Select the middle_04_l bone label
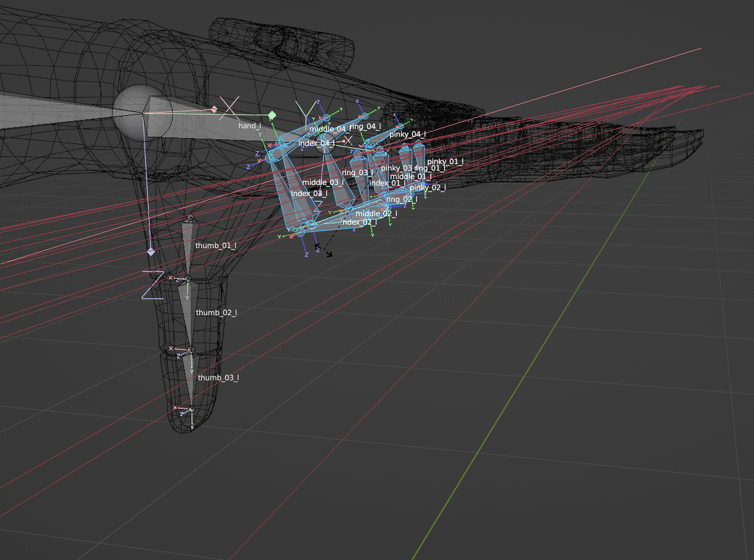The width and height of the screenshot is (754, 560). tap(328, 128)
